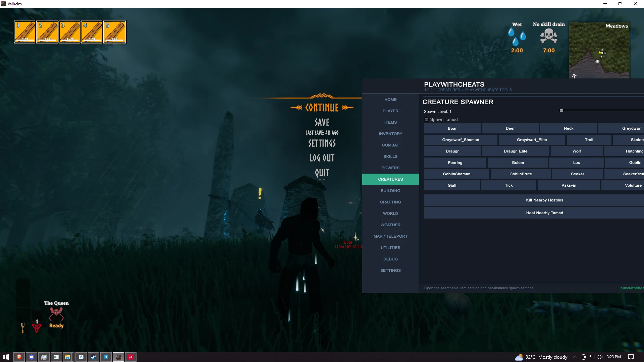Spawn a Neck creature

coord(569,128)
